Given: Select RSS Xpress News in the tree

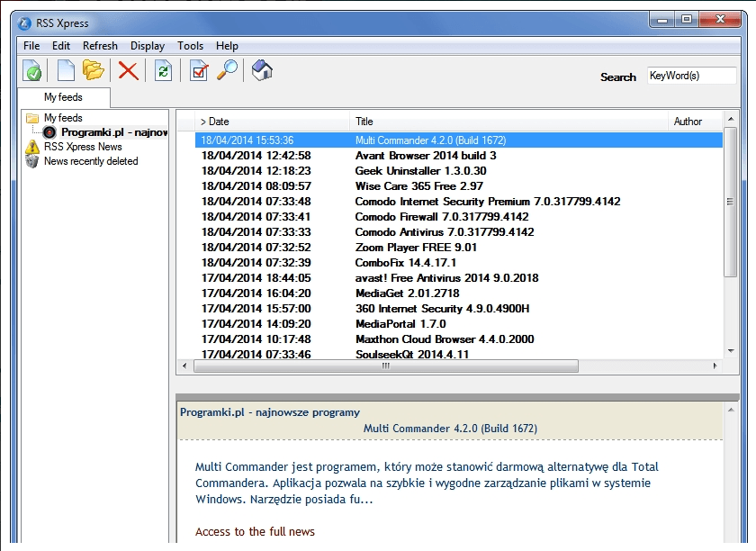Looking at the screenshot, I should [83, 147].
